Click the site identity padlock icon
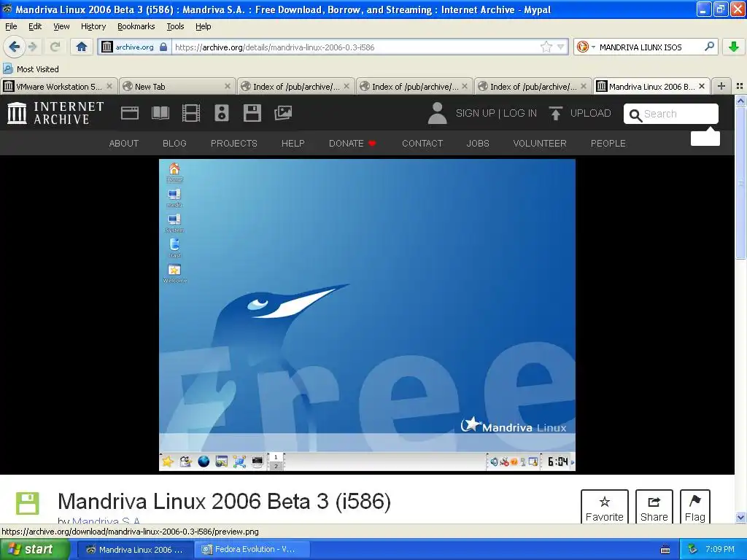 tap(163, 47)
